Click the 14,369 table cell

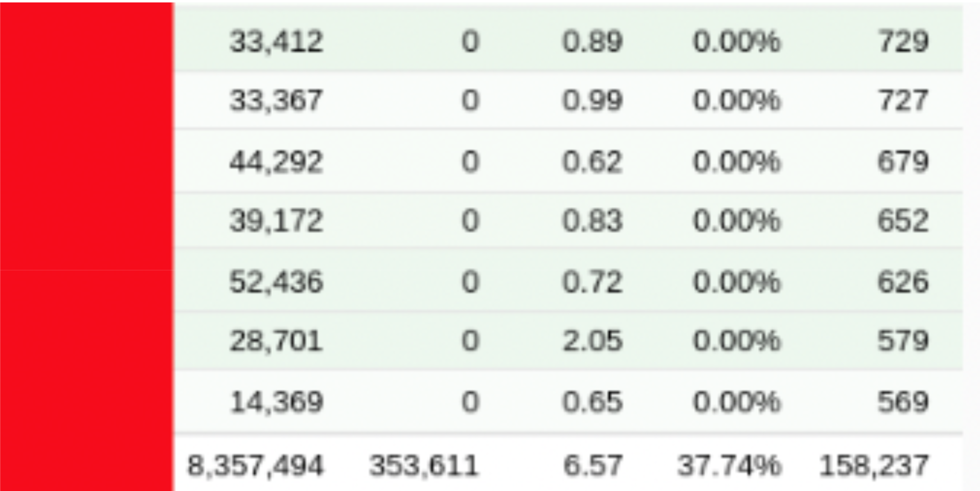tap(276, 402)
